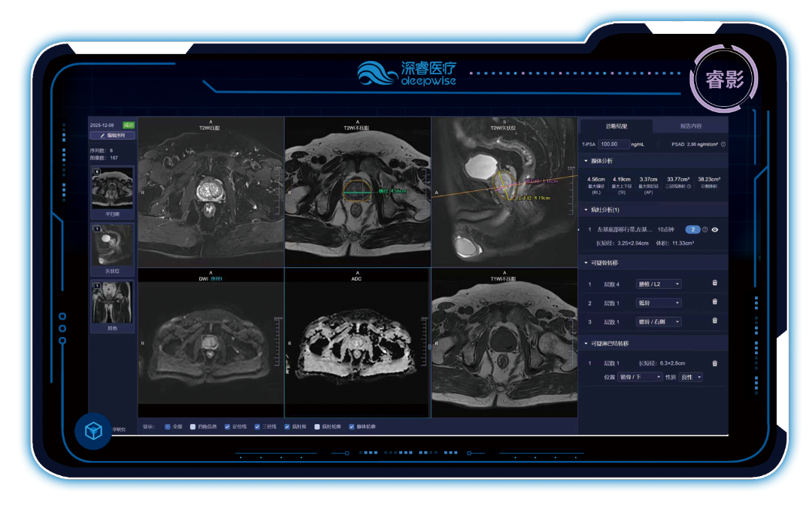
Task: Enable the 病灶轮廓 checkbox
Action: (x=317, y=426)
